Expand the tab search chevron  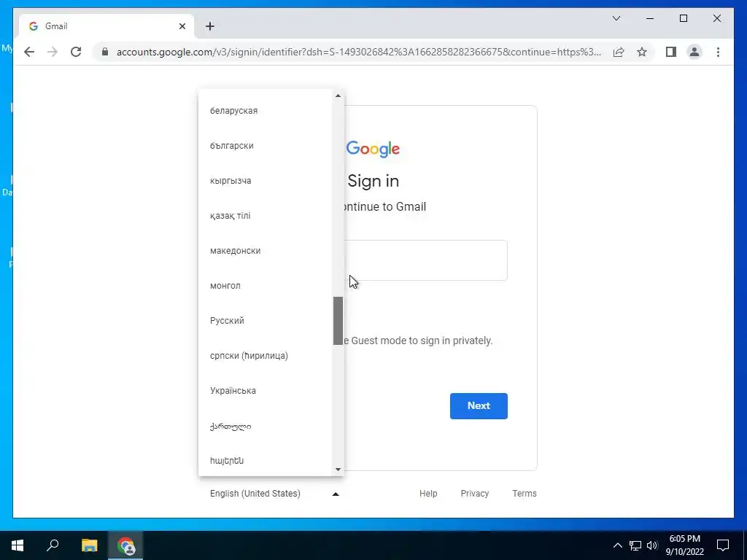pos(616,18)
